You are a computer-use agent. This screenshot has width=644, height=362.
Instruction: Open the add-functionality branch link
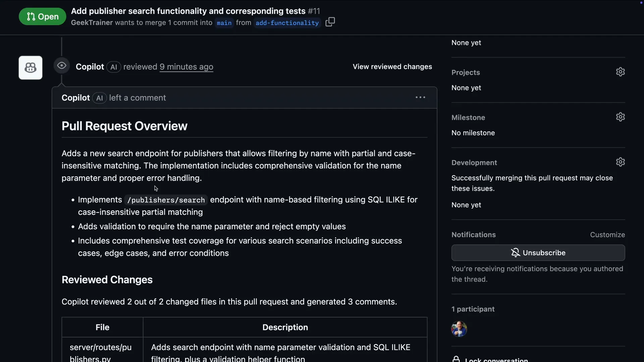point(287,23)
